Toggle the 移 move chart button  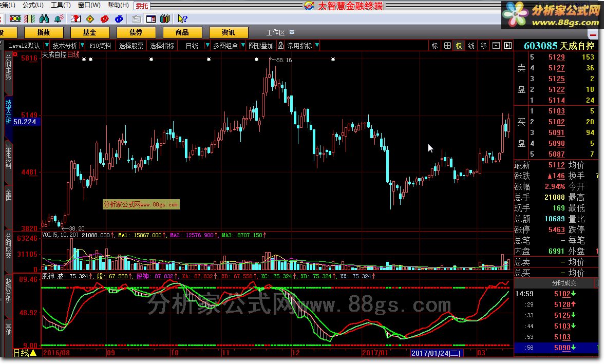(x=483, y=46)
